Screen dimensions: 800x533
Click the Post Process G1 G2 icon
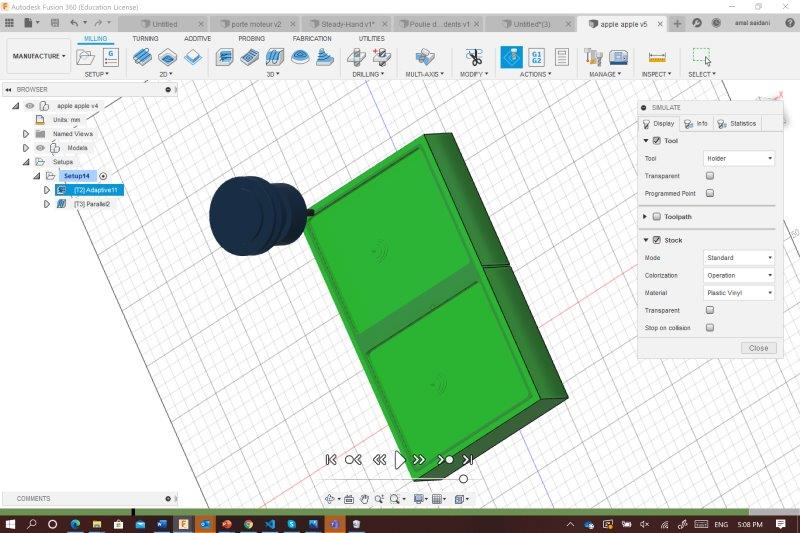pos(536,58)
